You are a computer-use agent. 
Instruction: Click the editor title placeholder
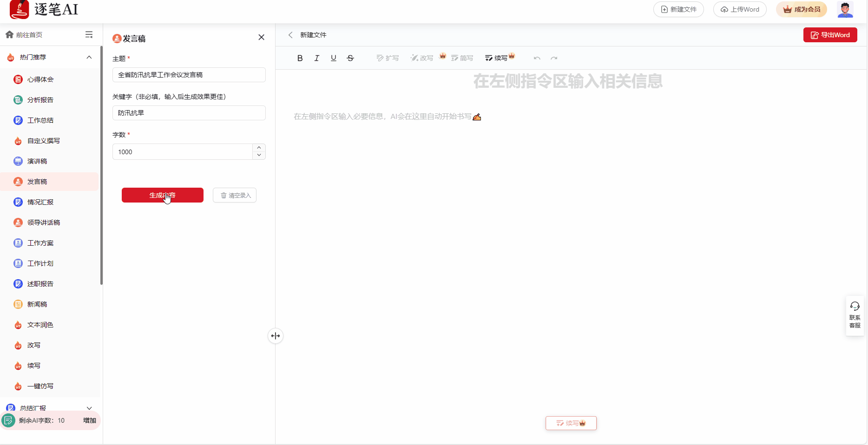[568, 81]
